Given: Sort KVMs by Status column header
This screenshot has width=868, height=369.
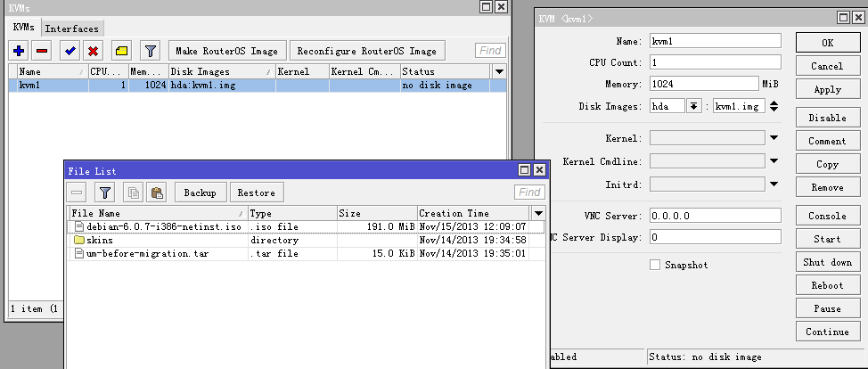Looking at the screenshot, I should point(445,71).
